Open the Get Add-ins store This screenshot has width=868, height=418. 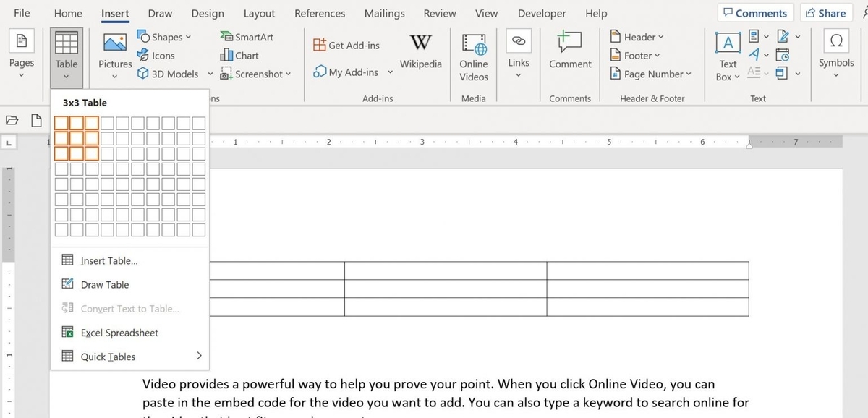[346, 44]
